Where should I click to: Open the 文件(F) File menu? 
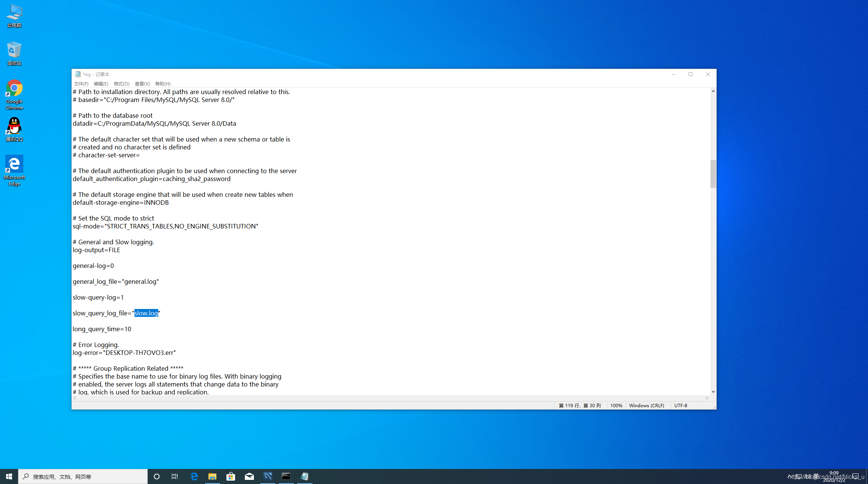(x=81, y=84)
